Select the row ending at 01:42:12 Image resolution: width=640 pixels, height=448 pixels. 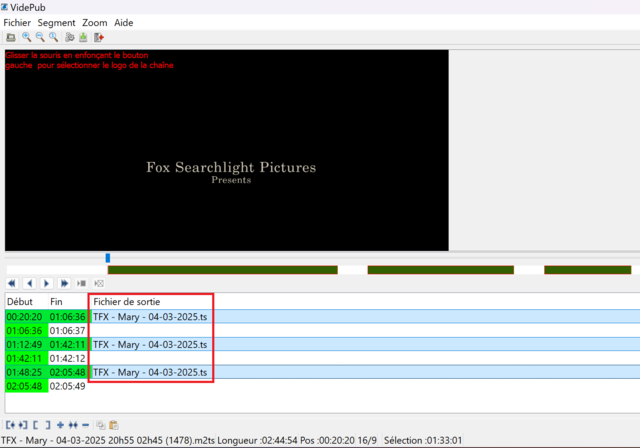pos(322,359)
